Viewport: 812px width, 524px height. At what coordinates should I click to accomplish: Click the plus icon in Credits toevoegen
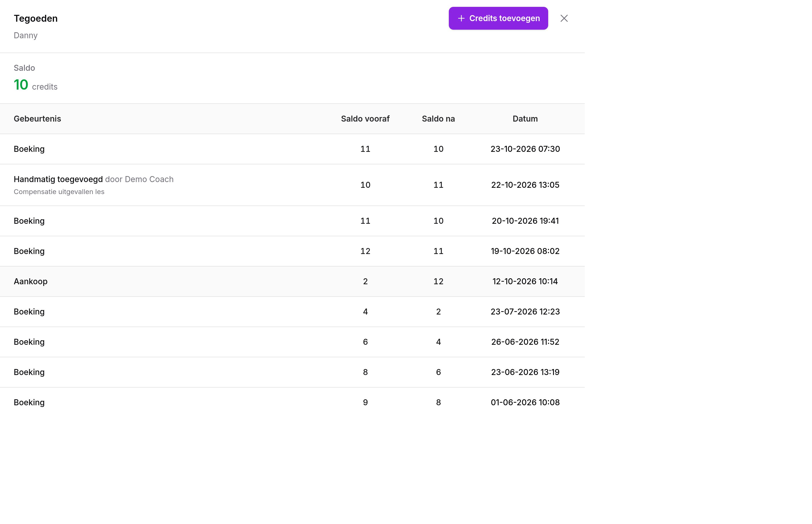point(461,18)
